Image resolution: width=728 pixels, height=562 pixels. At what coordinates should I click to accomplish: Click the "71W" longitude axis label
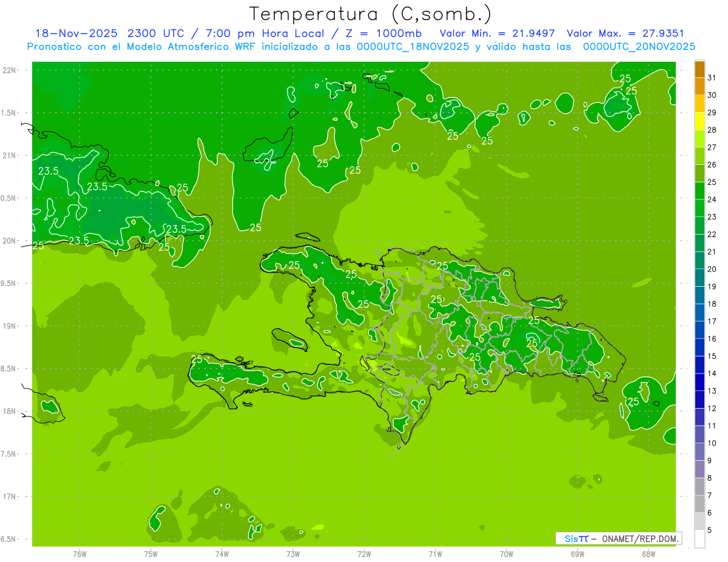click(x=435, y=554)
